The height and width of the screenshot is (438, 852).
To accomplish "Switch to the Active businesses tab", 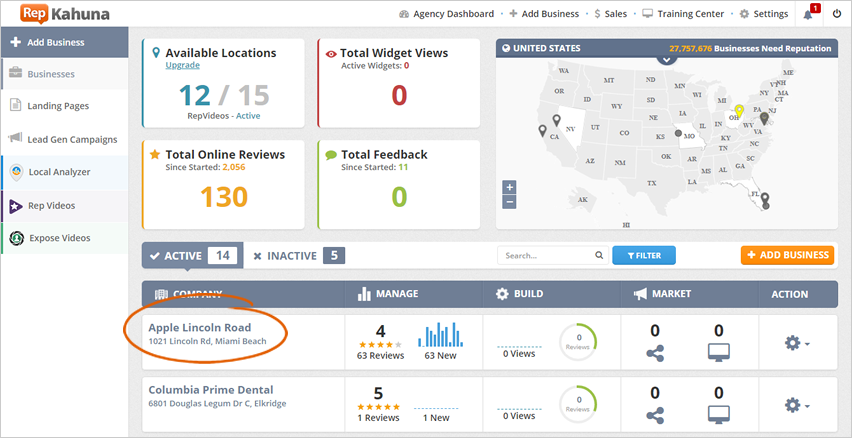I will click(x=191, y=255).
